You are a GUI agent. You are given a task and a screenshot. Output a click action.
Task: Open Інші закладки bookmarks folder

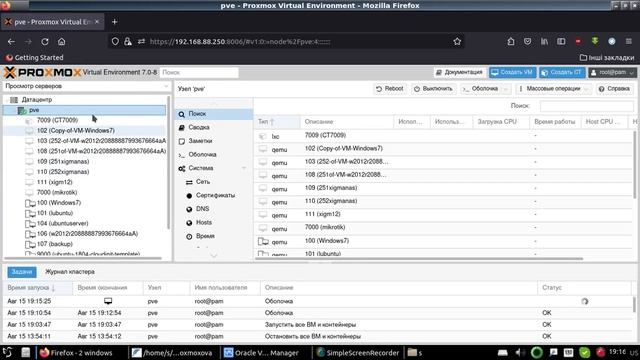click(x=607, y=58)
